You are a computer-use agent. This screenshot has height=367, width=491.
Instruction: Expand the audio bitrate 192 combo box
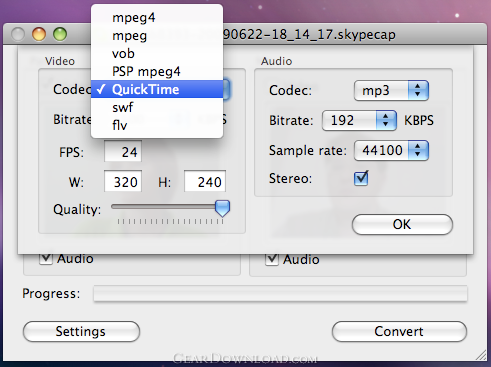pyautogui.click(x=359, y=120)
